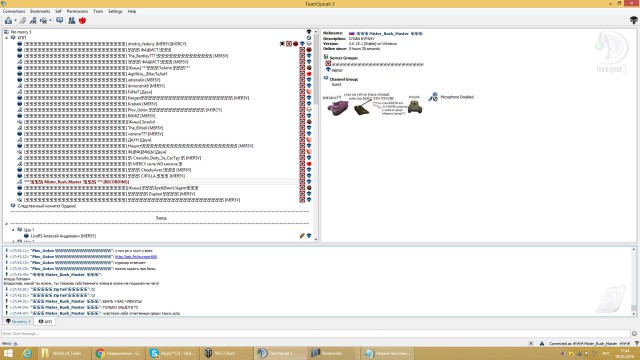The width and height of the screenshot is (640, 360).
Task: Click the pink tank image in info panel
Action: point(338,108)
